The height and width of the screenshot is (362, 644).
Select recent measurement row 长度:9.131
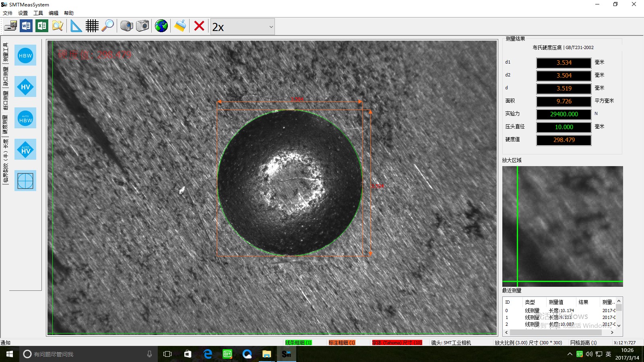[560, 317]
